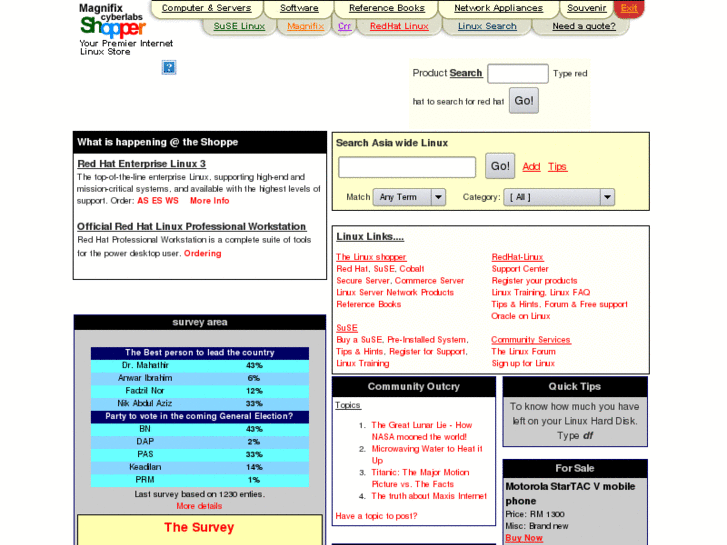Open Microwaving Water to Heat it Up topic
The width and height of the screenshot is (727, 545).
click(x=427, y=455)
